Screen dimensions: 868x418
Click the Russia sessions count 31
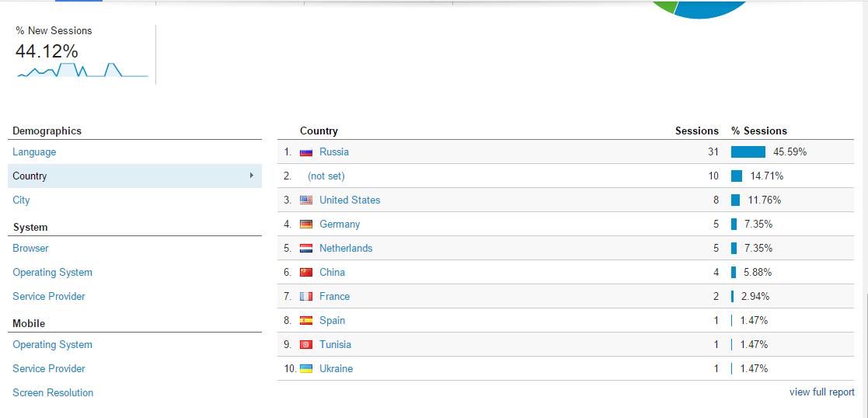coord(713,152)
